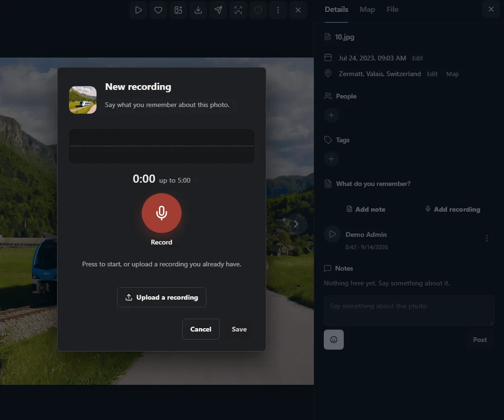Open the File tab

click(x=392, y=10)
